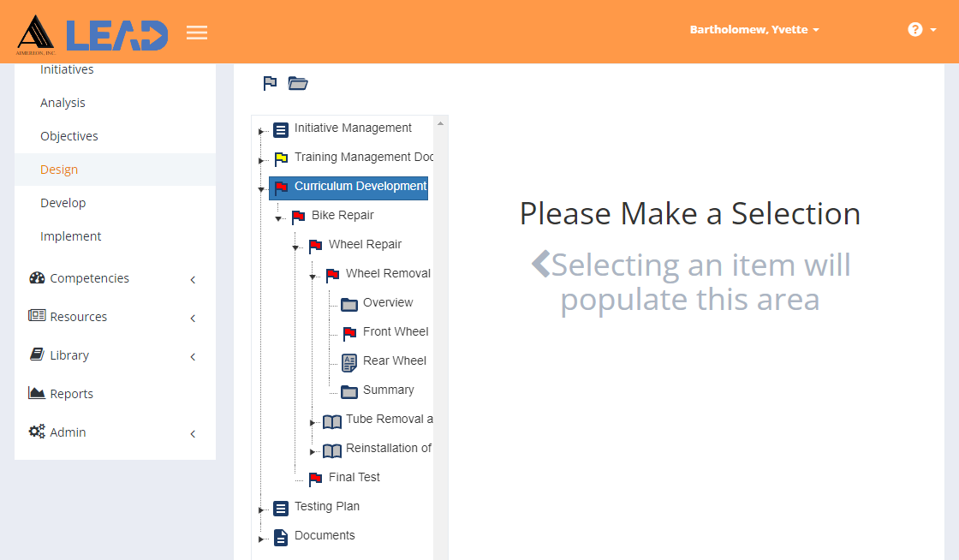Expand the Testing Plan node arrow
959x560 pixels.
coord(260,509)
